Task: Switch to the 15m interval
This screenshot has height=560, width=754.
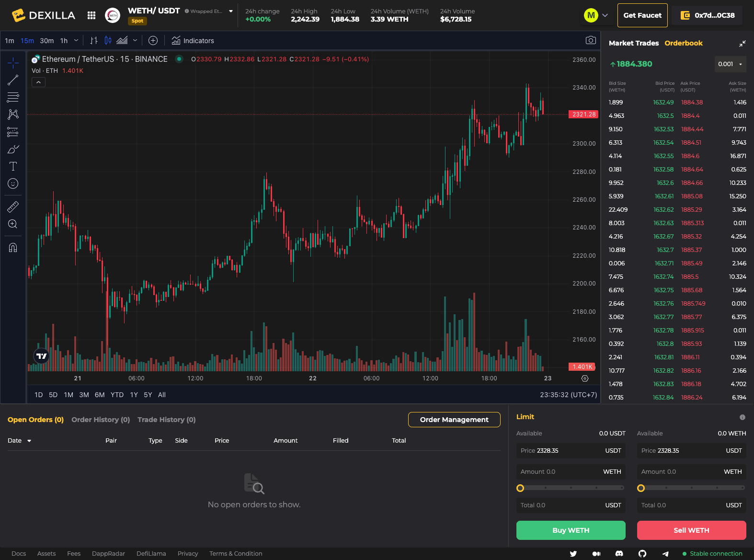Action: click(27, 41)
